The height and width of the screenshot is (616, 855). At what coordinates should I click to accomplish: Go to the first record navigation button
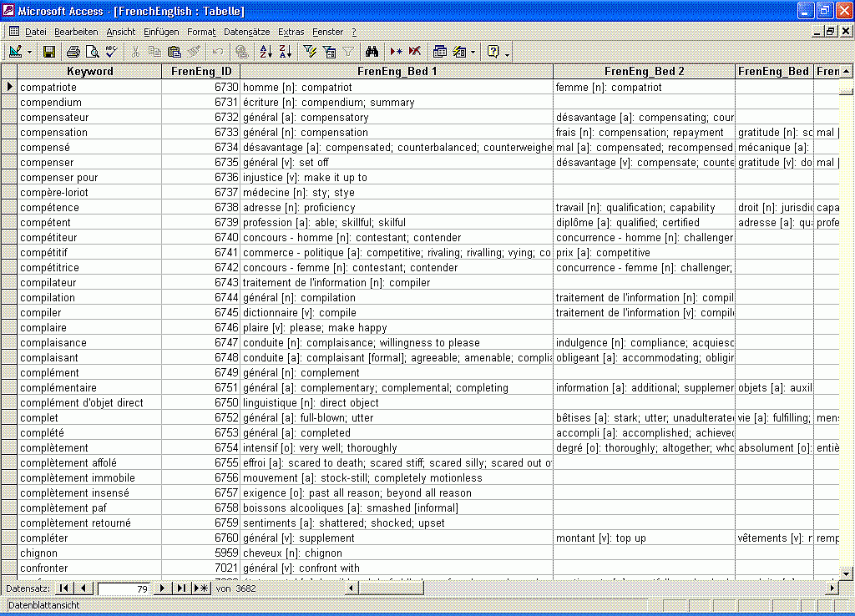click(63, 588)
